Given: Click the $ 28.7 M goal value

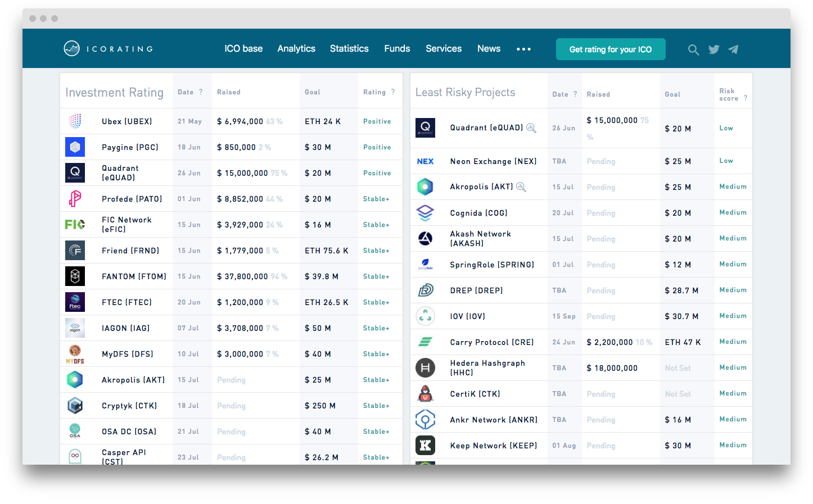Looking at the screenshot, I should [681, 290].
